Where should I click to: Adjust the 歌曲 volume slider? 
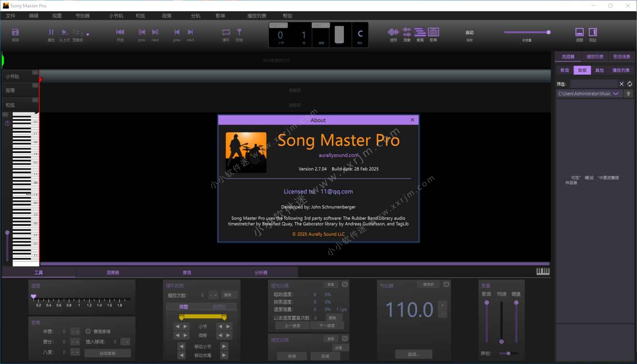487,321
